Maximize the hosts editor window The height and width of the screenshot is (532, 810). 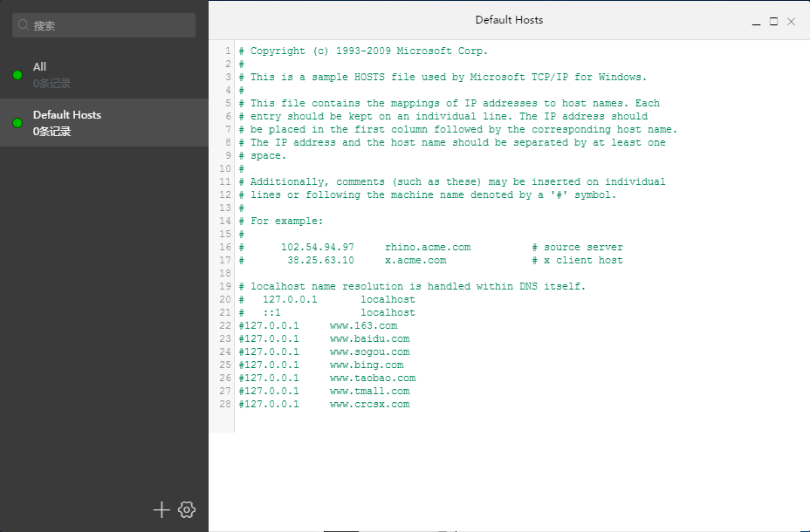(774, 21)
